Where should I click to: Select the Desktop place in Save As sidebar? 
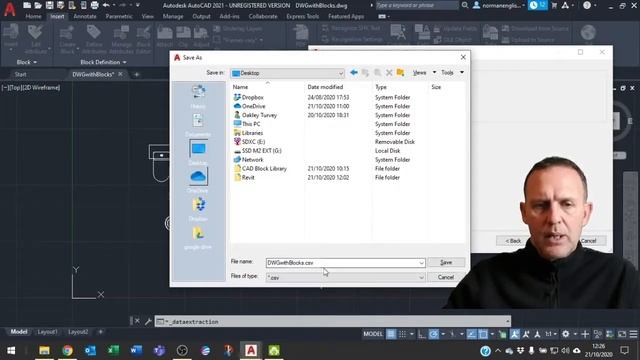coord(198,153)
